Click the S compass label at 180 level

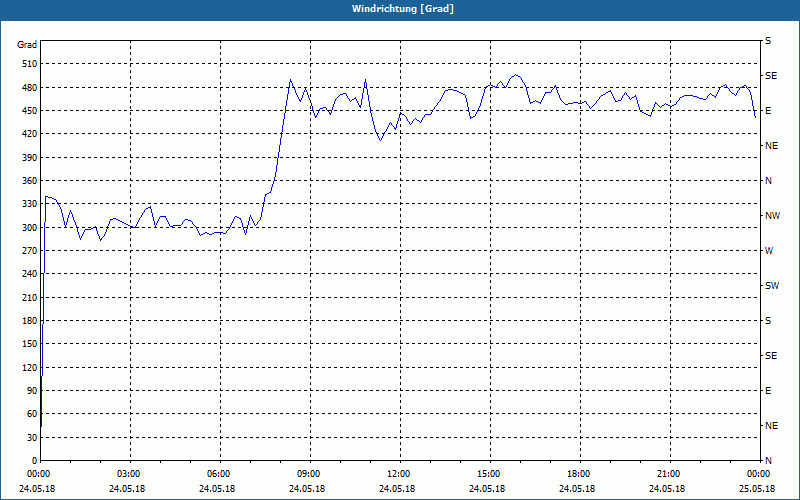[x=768, y=321]
